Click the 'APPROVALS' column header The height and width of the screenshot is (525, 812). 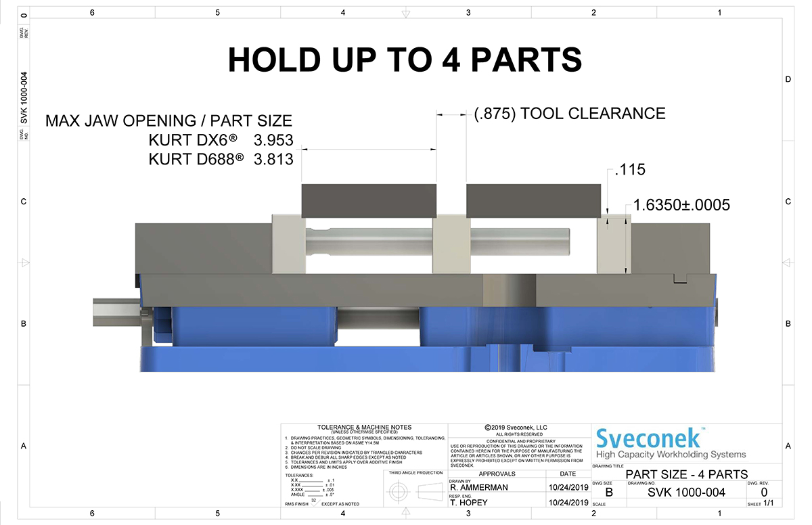[x=497, y=474]
